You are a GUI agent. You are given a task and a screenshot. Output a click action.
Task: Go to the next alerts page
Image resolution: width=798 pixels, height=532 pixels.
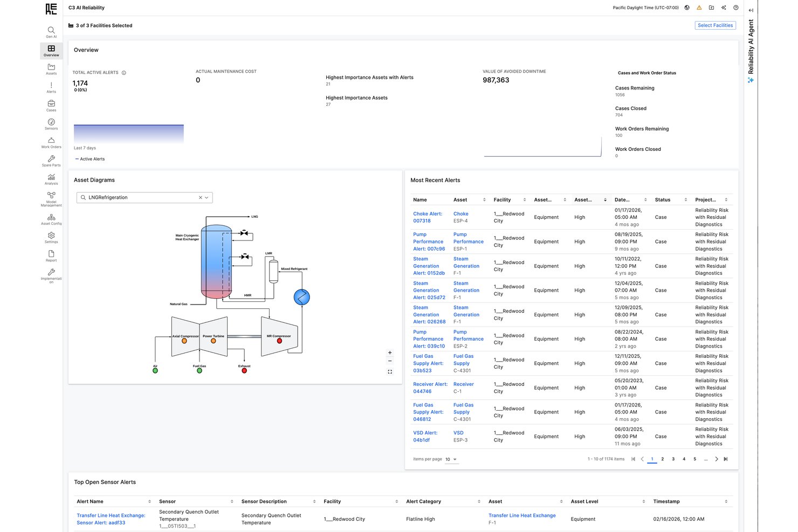coord(717,459)
